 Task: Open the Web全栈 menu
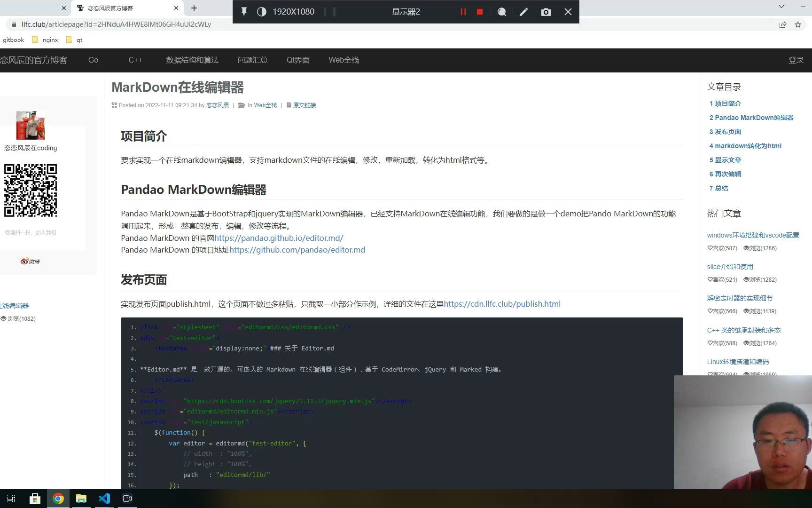click(x=344, y=60)
